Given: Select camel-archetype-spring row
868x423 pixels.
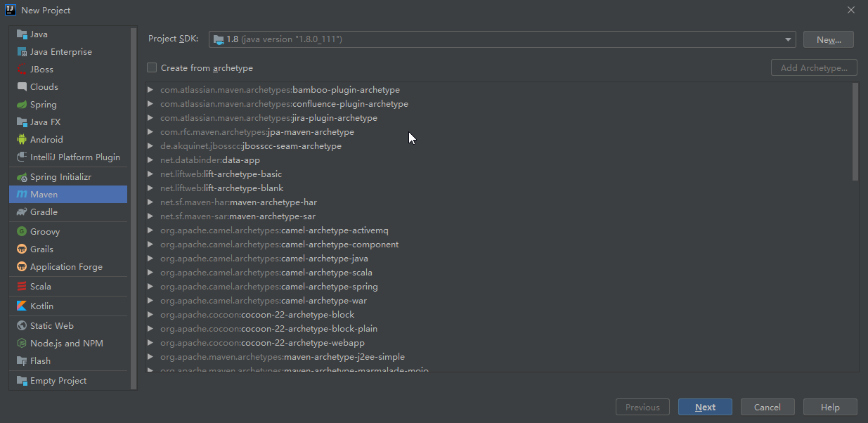Looking at the screenshot, I should point(498,287).
